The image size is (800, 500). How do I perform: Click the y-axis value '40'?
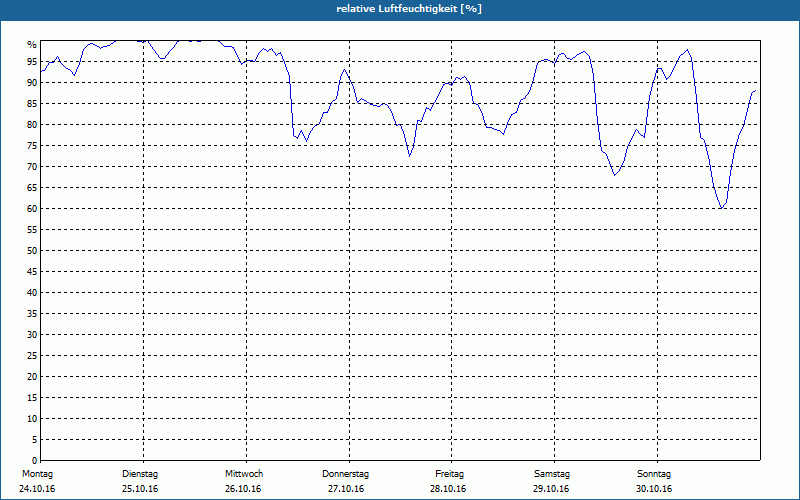[x=32, y=293]
